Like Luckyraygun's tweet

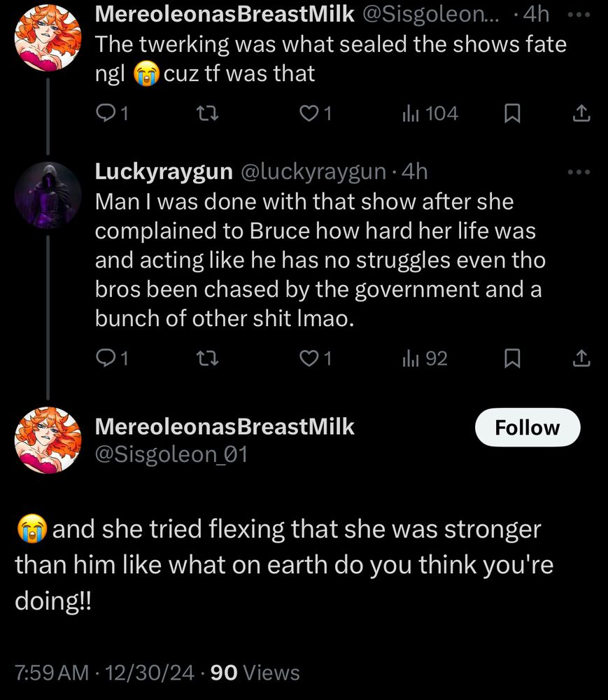coord(309,359)
